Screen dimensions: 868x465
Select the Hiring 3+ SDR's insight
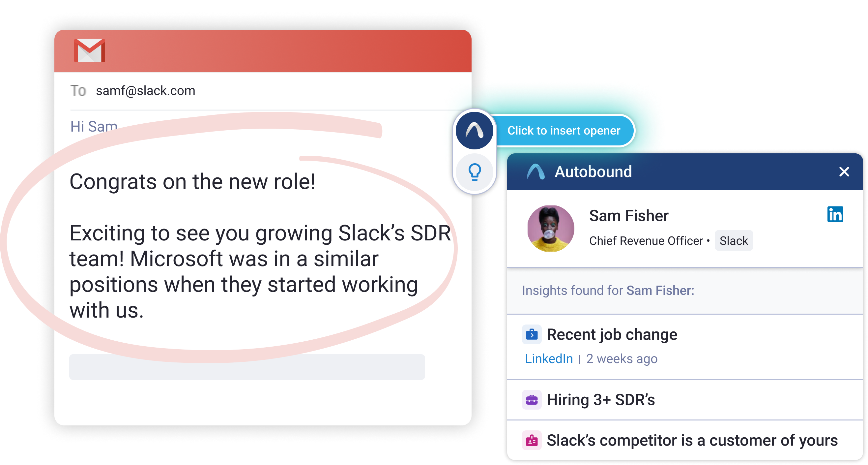(600, 400)
